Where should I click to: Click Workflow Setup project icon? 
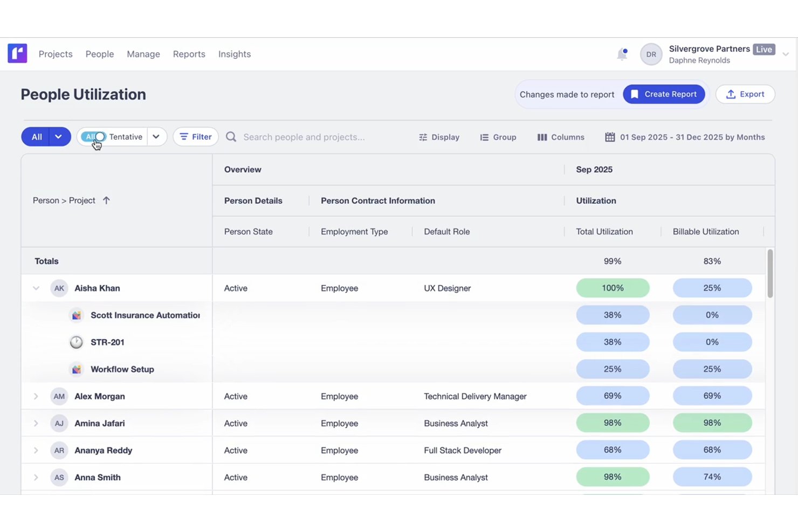[77, 369]
